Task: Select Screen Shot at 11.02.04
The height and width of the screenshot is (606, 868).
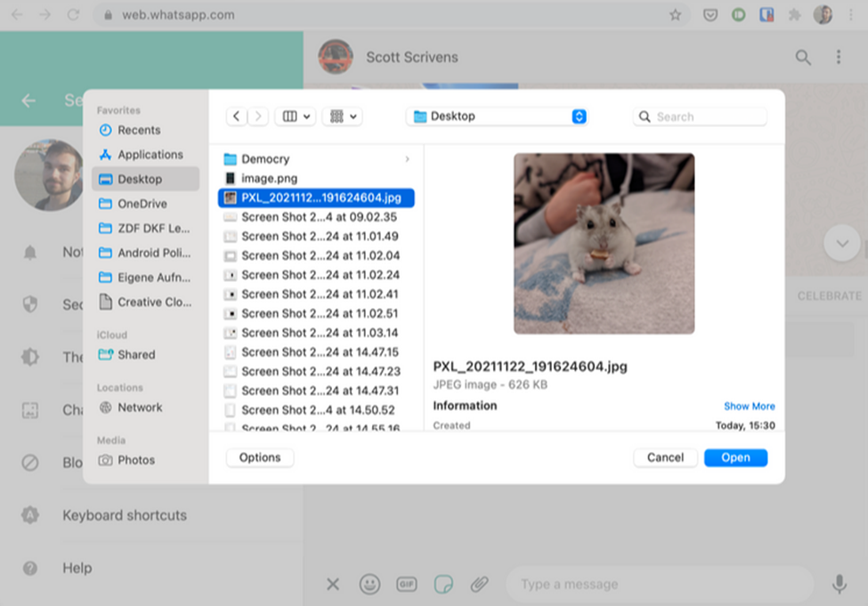Action: tap(316, 255)
